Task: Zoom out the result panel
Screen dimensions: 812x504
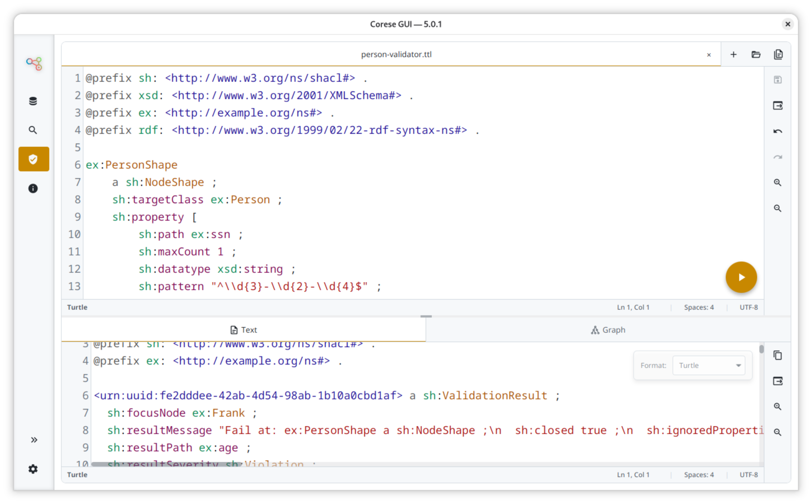Action: click(x=778, y=432)
